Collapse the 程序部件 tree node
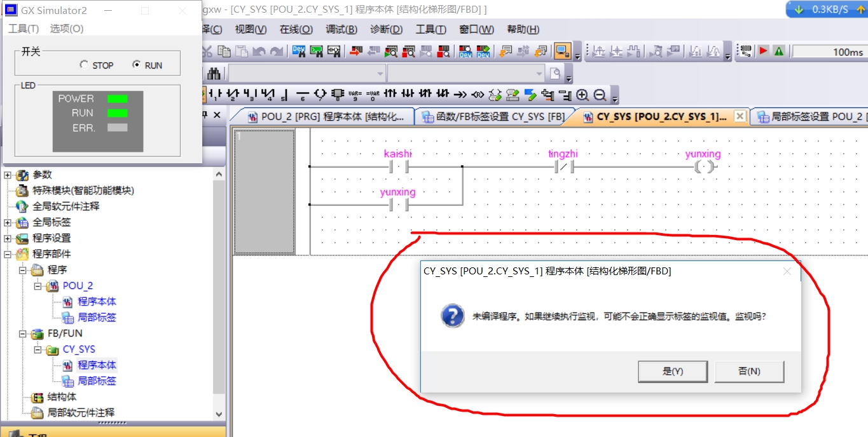Viewport: 868px width, 437px height. coord(8,254)
